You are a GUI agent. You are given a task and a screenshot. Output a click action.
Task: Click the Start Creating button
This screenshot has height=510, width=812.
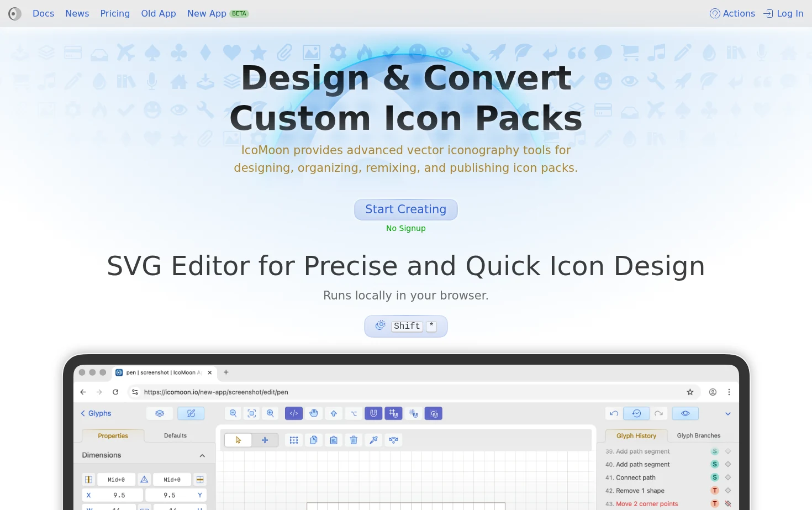406,209
